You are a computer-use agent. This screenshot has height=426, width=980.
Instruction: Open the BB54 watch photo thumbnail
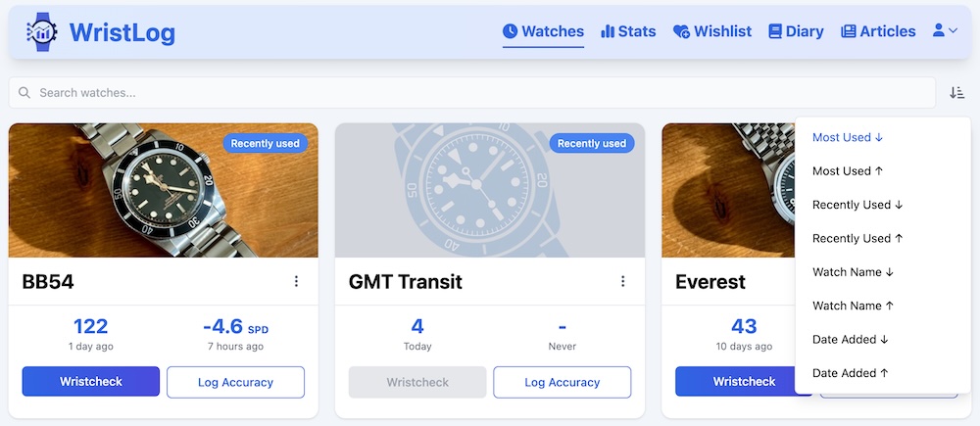(163, 190)
